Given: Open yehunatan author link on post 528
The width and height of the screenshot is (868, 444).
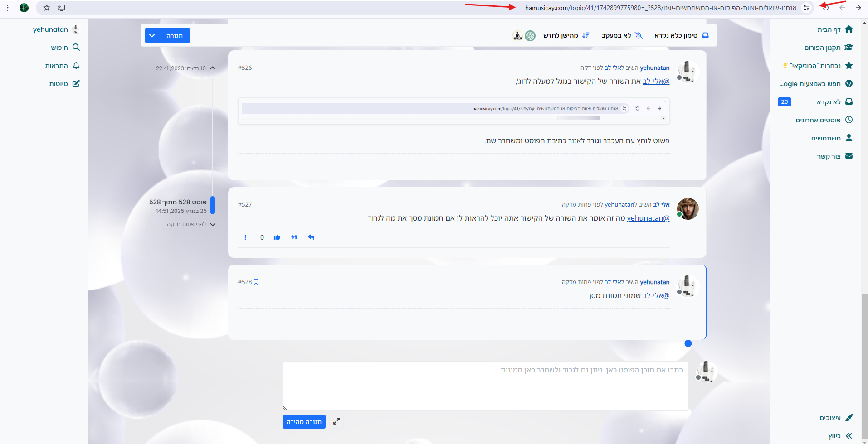Looking at the screenshot, I should [654, 282].
